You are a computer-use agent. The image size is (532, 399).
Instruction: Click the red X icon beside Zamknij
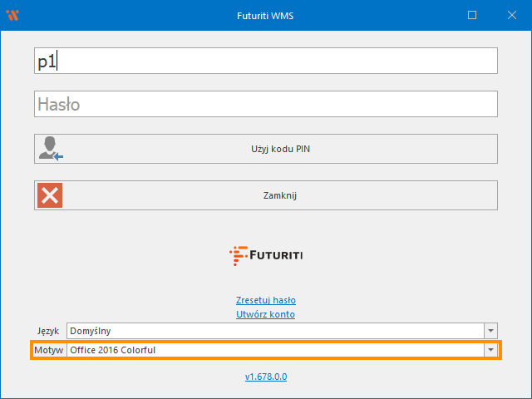coord(50,196)
